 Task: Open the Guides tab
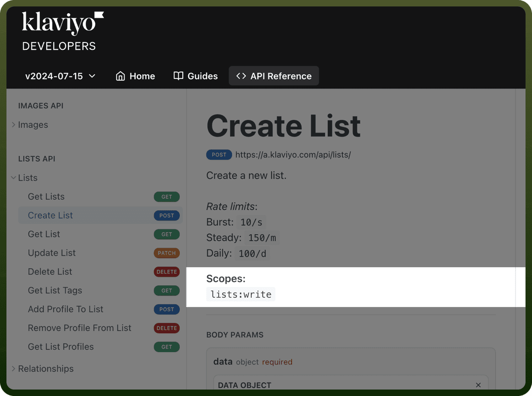(196, 76)
